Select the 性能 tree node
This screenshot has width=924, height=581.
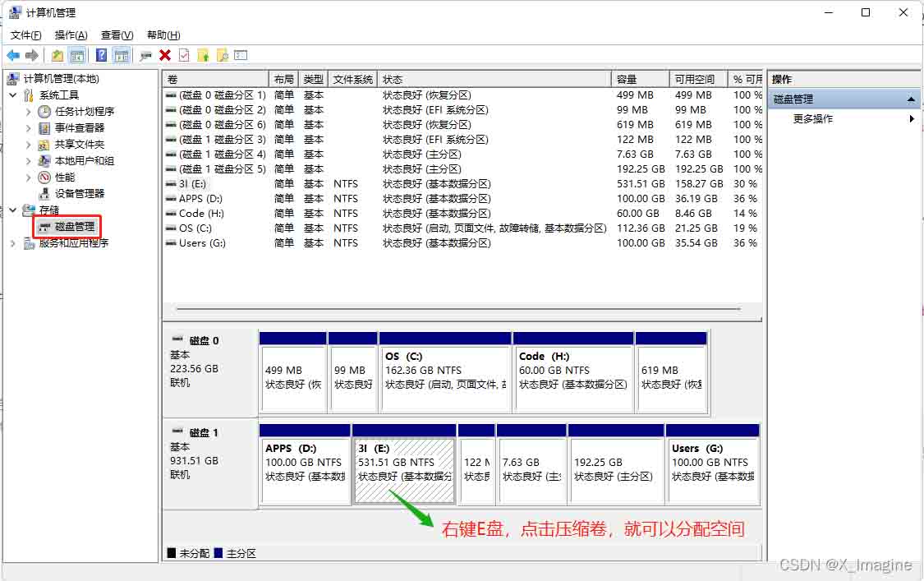coord(64,177)
